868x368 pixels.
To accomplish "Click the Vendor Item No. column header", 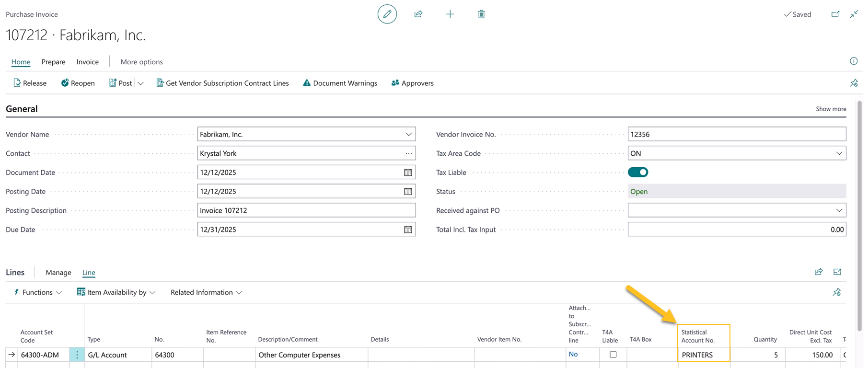I will (499, 339).
